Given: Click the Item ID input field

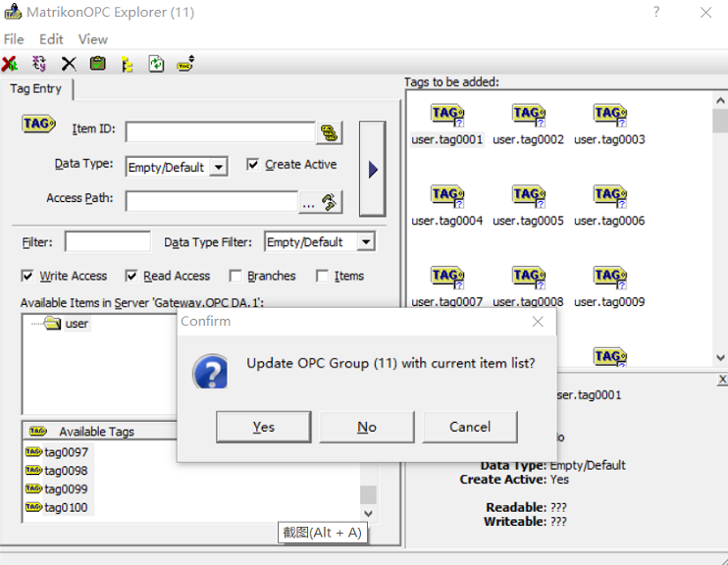Looking at the screenshot, I should [x=221, y=132].
